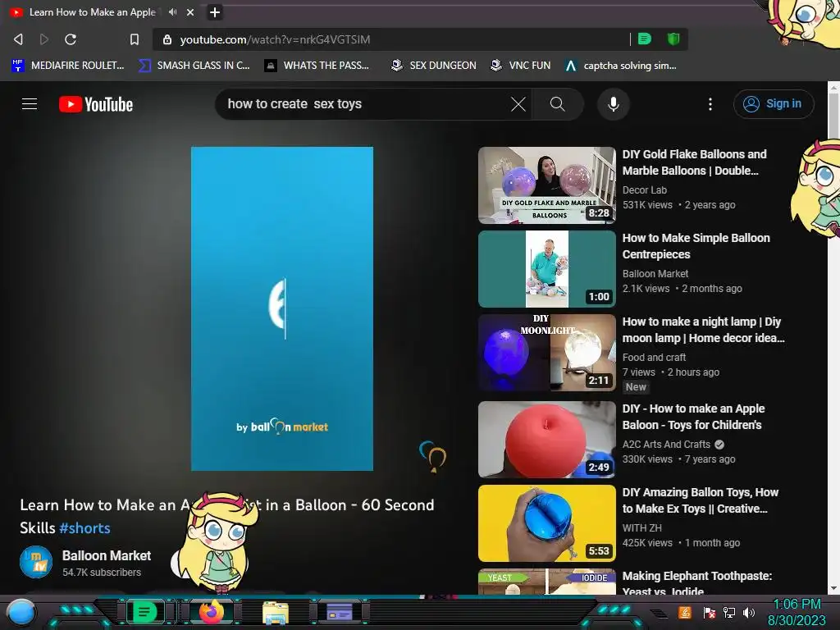
Task: Open the green shield extension icon
Action: coord(673,39)
